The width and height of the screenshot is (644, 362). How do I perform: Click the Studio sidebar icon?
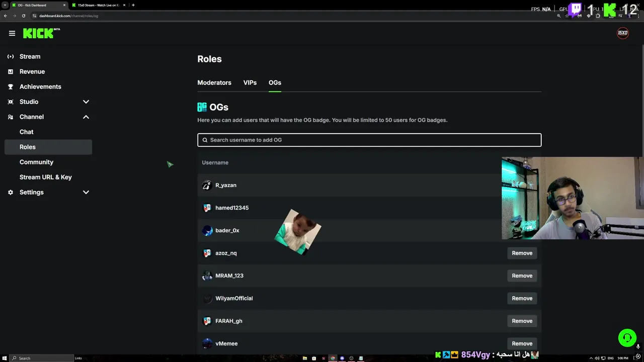click(x=11, y=102)
